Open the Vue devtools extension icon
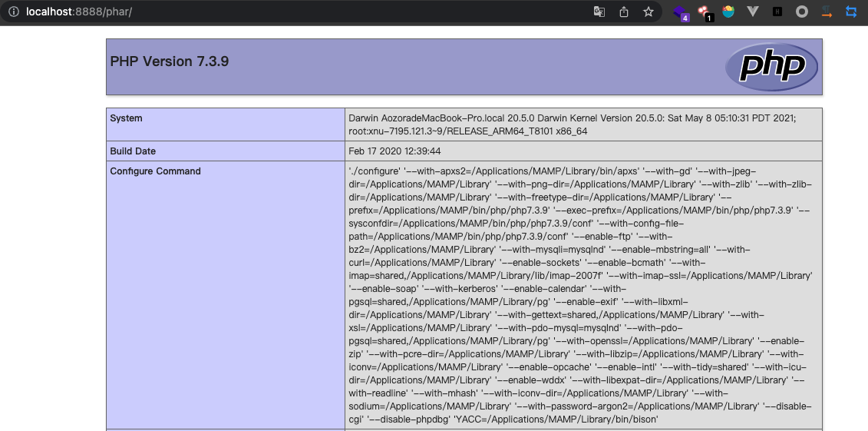This screenshot has height=431, width=868. (x=753, y=12)
